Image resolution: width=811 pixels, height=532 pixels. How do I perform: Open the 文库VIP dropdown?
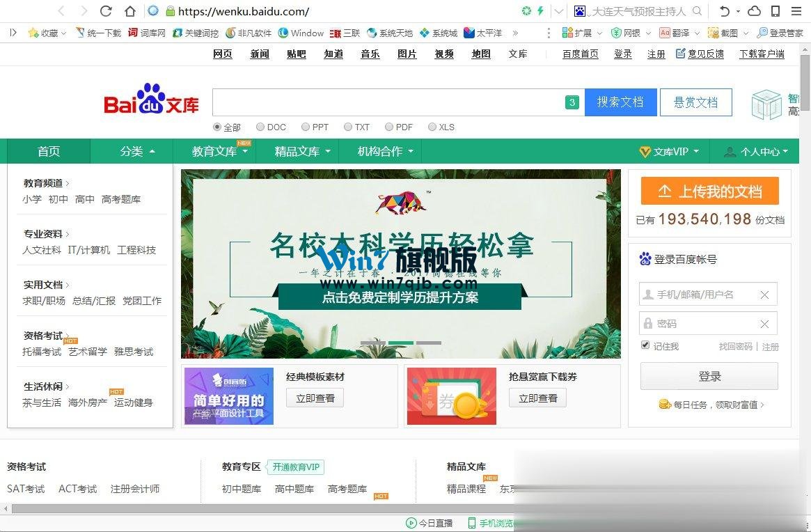[x=669, y=151]
